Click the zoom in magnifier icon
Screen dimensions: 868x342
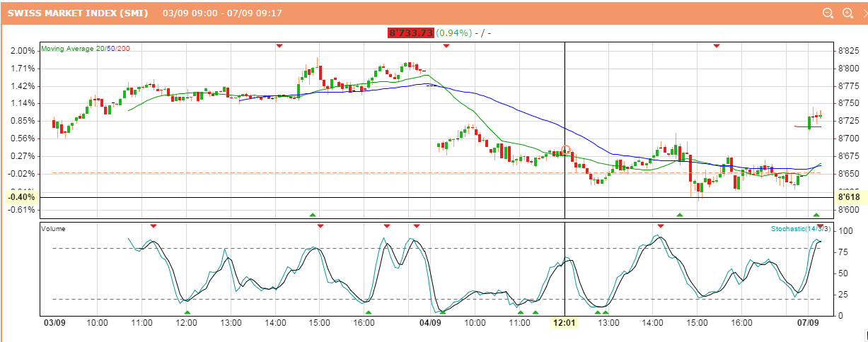click(x=847, y=13)
